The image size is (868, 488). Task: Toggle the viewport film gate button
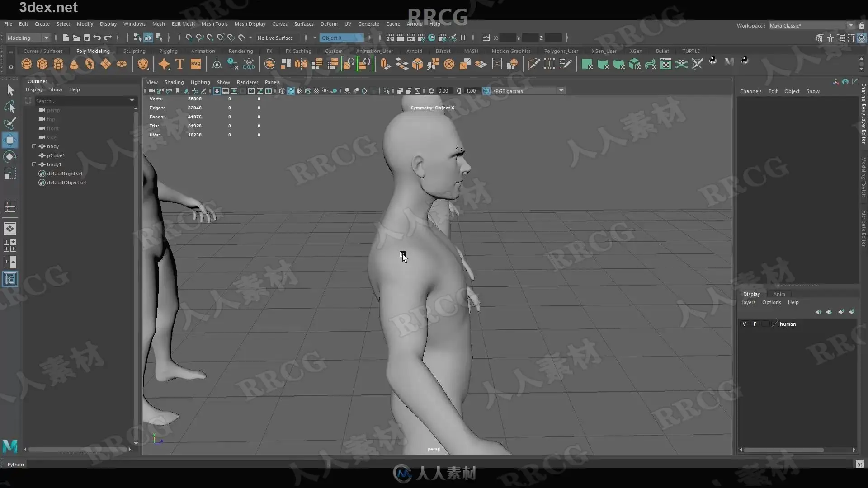click(x=226, y=91)
